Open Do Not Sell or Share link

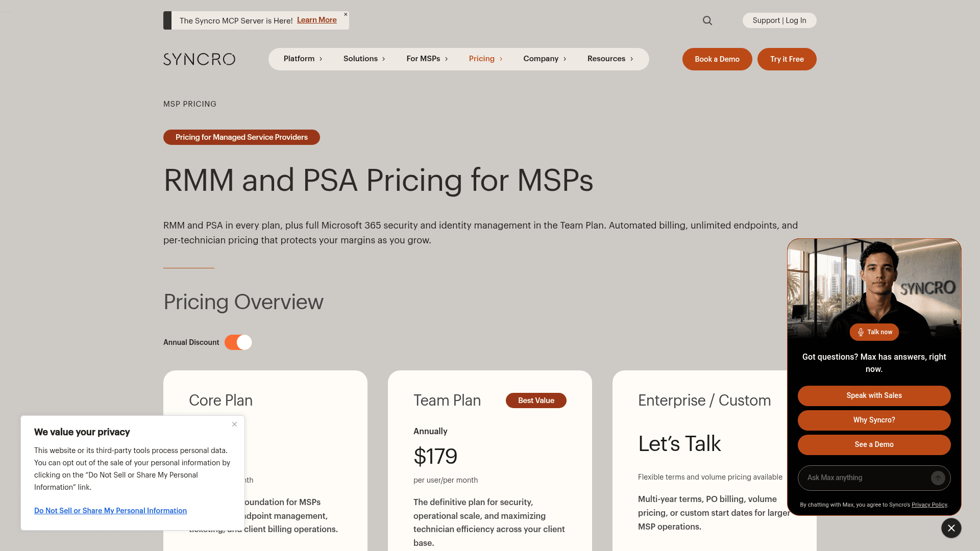pos(110,511)
